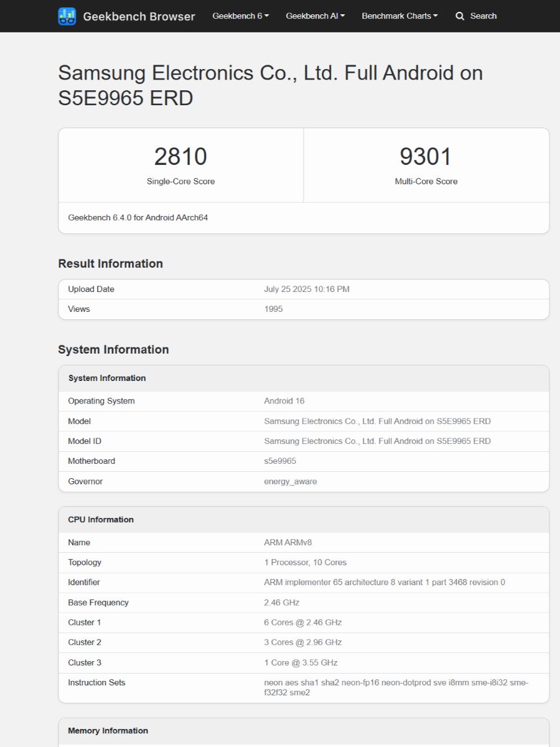Image resolution: width=560 pixels, height=747 pixels.
Task: Click the date "July 25 2025 10:16 PM"
Action: 307,289
